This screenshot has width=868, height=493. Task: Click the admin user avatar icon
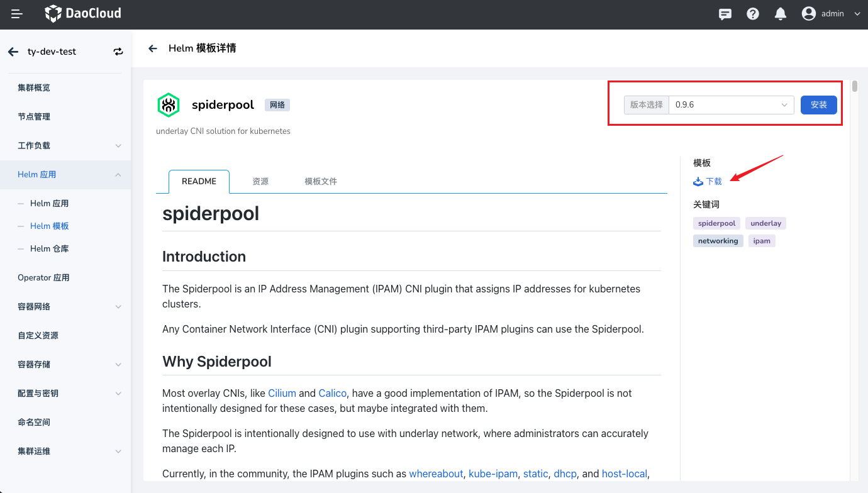[x=809, y=14]
